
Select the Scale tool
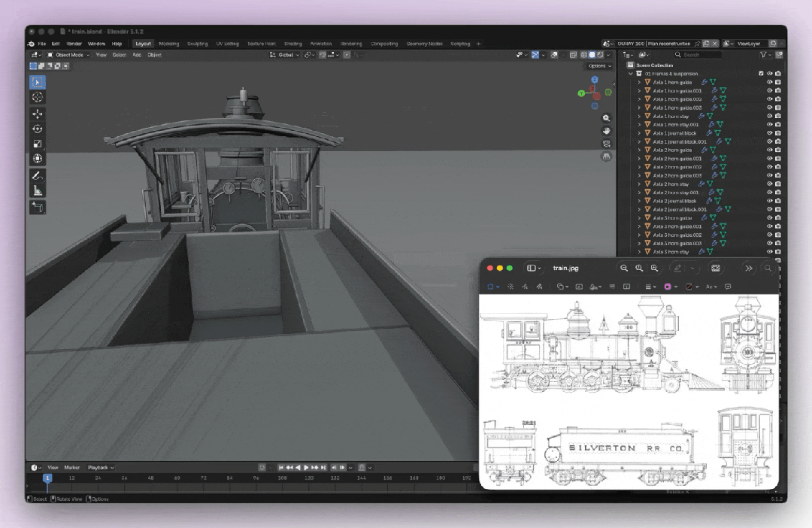(38, 144)
